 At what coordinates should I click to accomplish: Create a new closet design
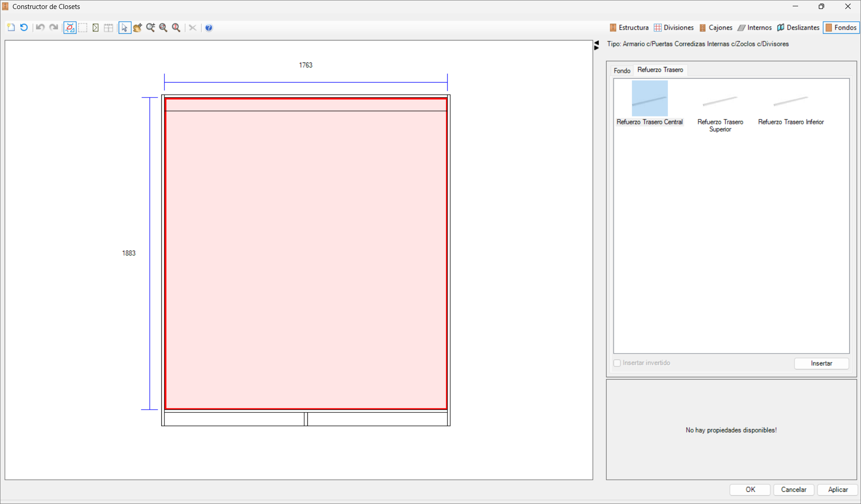pyautogui.click(x=11, y=27)
